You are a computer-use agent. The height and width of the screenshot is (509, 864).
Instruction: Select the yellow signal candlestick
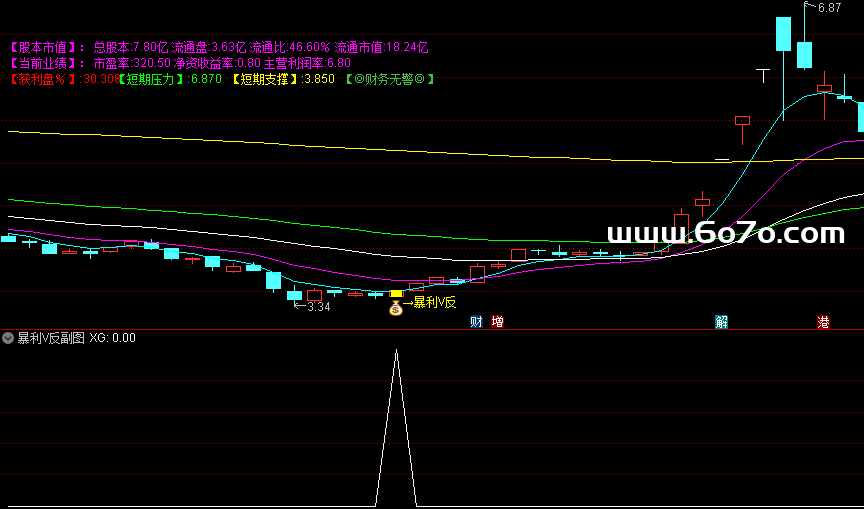(396, 294)
